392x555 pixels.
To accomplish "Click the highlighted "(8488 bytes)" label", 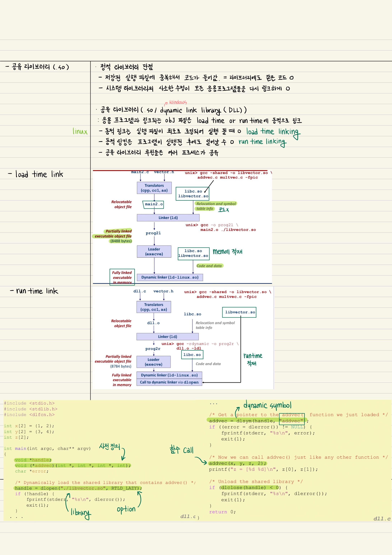I will pos(121,241).
